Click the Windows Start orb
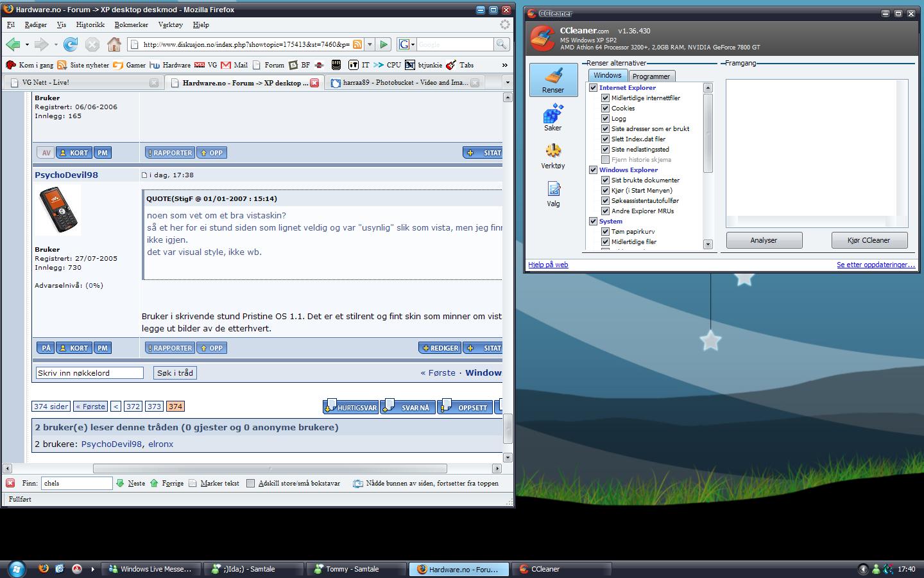This screenshot has width=924, height=578. (16, 568)
